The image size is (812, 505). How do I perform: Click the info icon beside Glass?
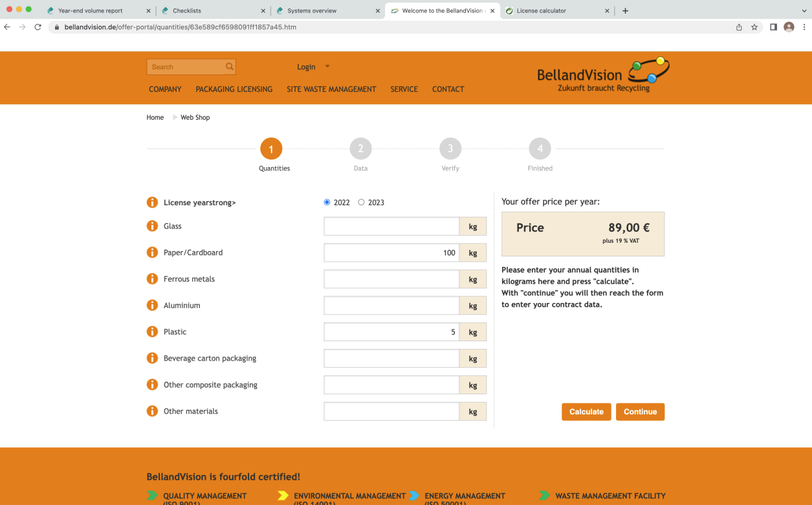152,226
